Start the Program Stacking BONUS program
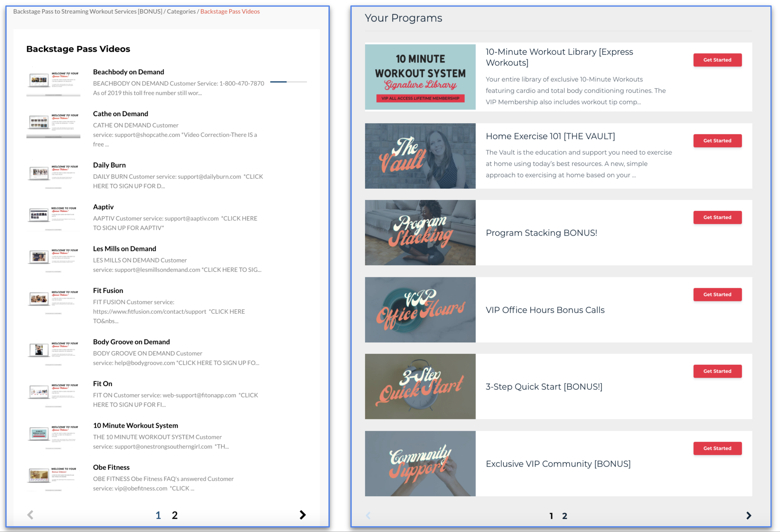 pyautogui.click(x=717, y=217)
